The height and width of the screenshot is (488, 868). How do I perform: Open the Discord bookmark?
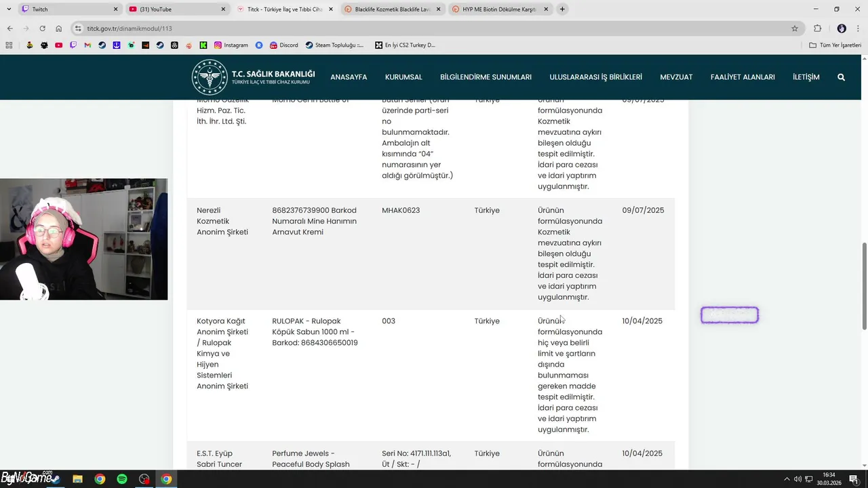click(x=283, y=45)
